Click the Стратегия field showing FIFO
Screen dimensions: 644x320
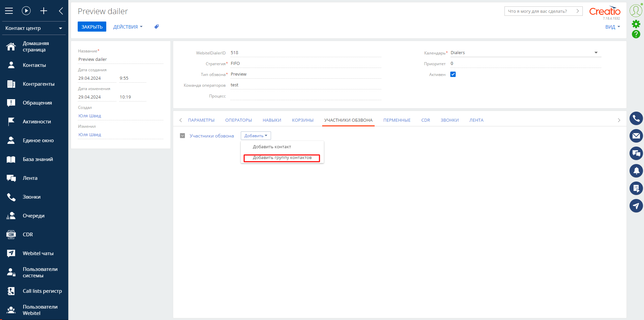pyautogui.click(x=306, y=64)
